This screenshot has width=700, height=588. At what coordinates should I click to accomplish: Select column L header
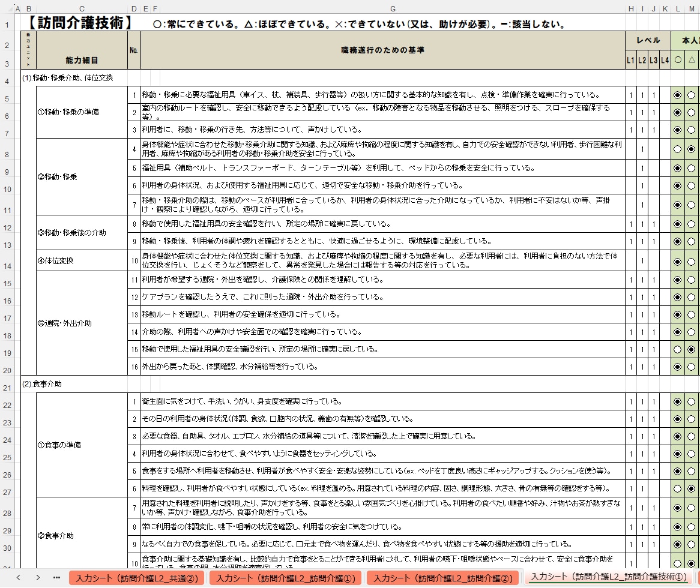point(678,8)
